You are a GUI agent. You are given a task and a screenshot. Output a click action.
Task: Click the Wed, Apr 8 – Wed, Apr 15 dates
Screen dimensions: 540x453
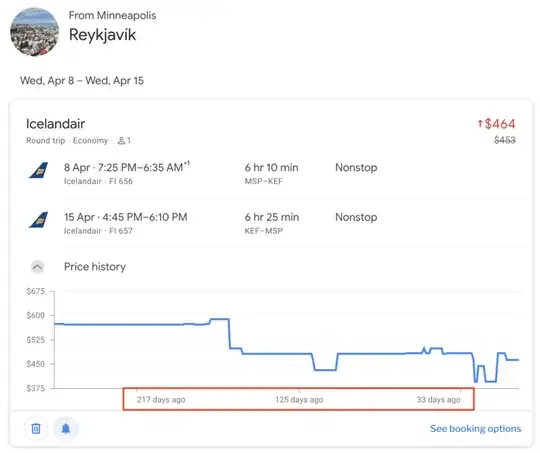[82, 81]
